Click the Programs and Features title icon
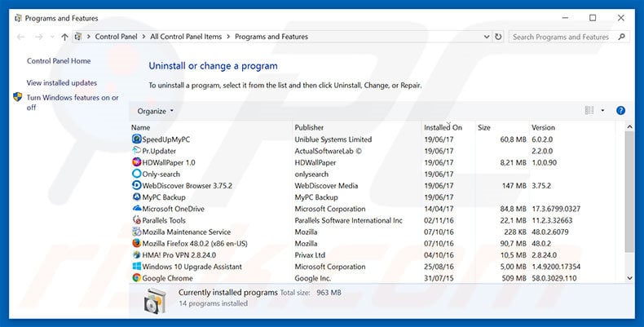Viewport: 644px width, 327px height. [x=18, y=19]
